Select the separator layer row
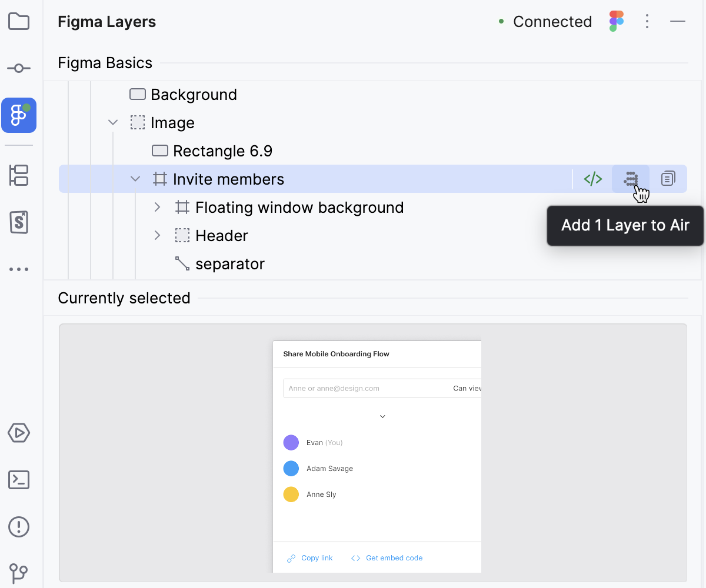 (x=373, y=264)
